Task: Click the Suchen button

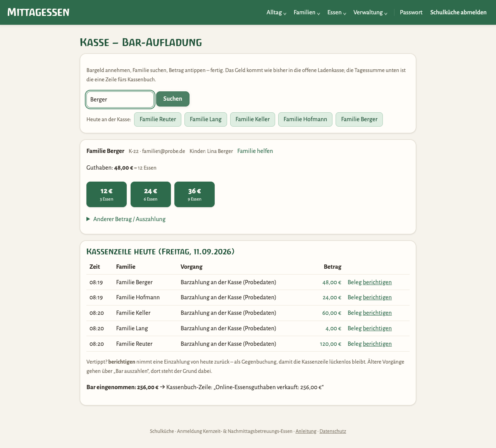Action: [173, 99]
